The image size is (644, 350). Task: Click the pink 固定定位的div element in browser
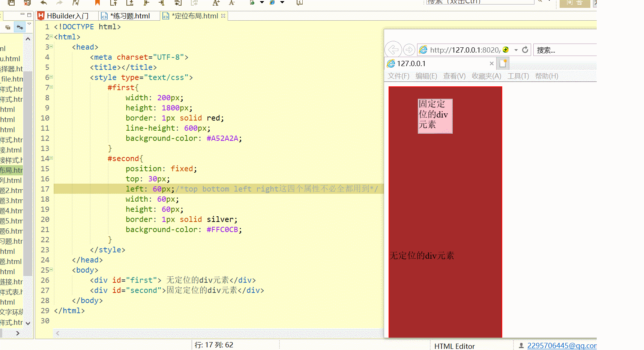tap(435, 116)
